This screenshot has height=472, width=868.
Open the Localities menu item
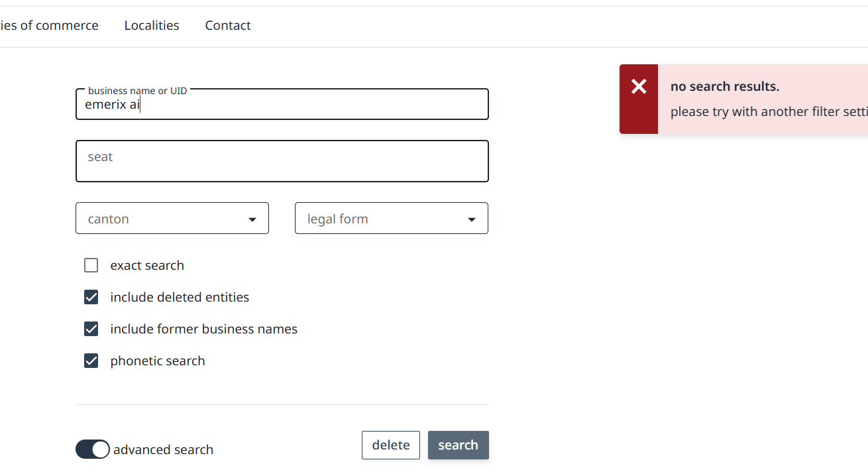click(x=152, y=25)
